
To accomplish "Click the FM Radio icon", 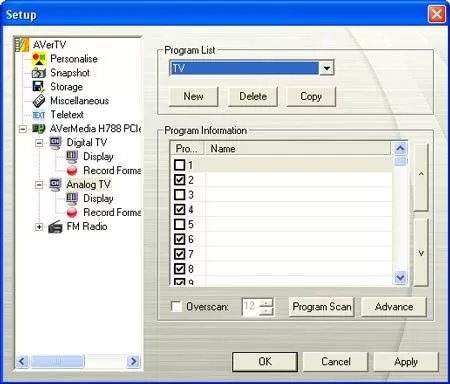I will (x=55, y=227).
